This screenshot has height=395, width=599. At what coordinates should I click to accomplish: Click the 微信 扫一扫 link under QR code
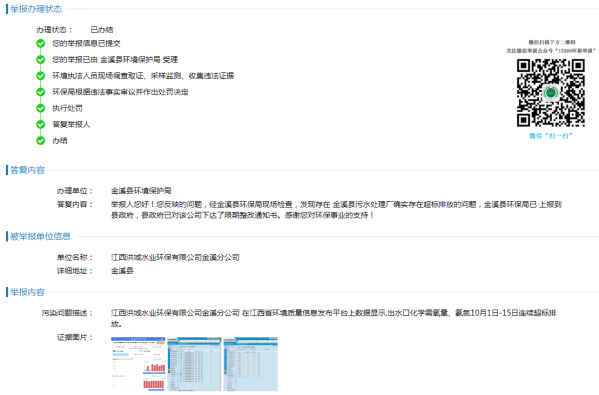pyautogui.click(x=550, y=136)
